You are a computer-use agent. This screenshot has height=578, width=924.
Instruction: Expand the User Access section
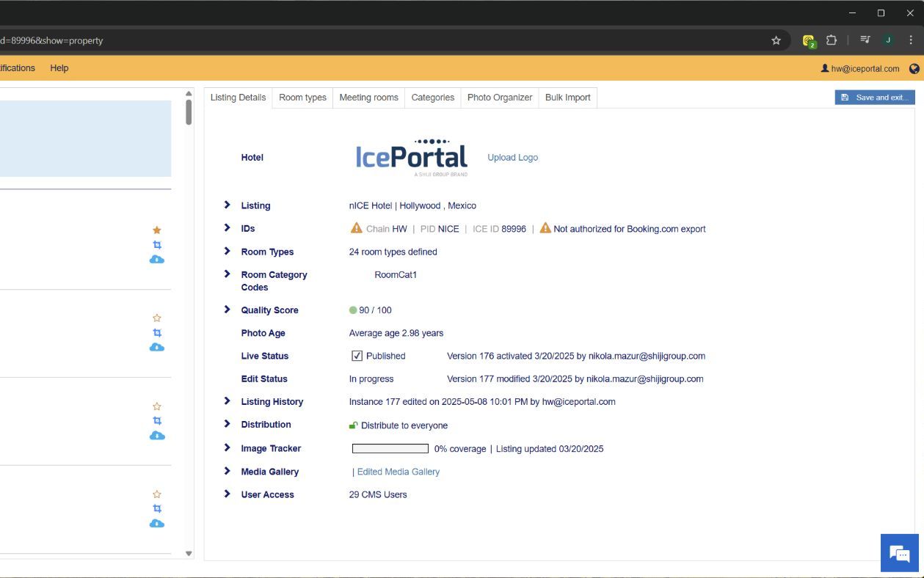coord(227,494)
